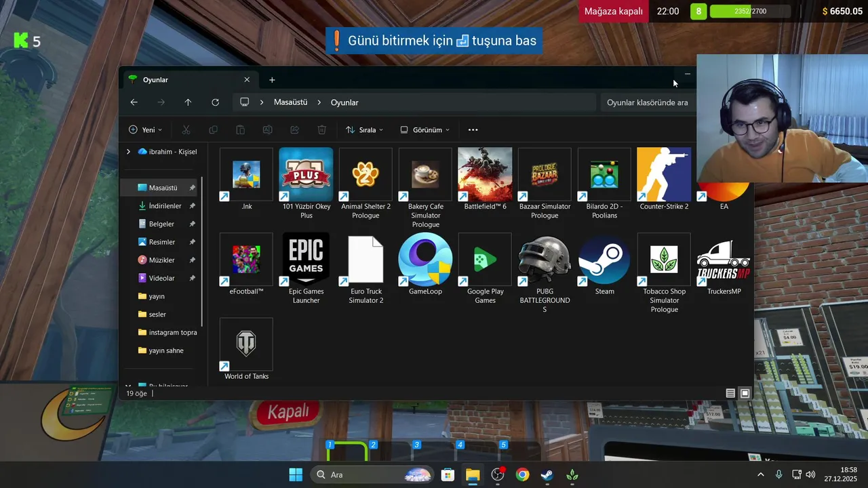Switch to large thumbnails view
This screenshot has height=488, width=868.
(745, 393)
